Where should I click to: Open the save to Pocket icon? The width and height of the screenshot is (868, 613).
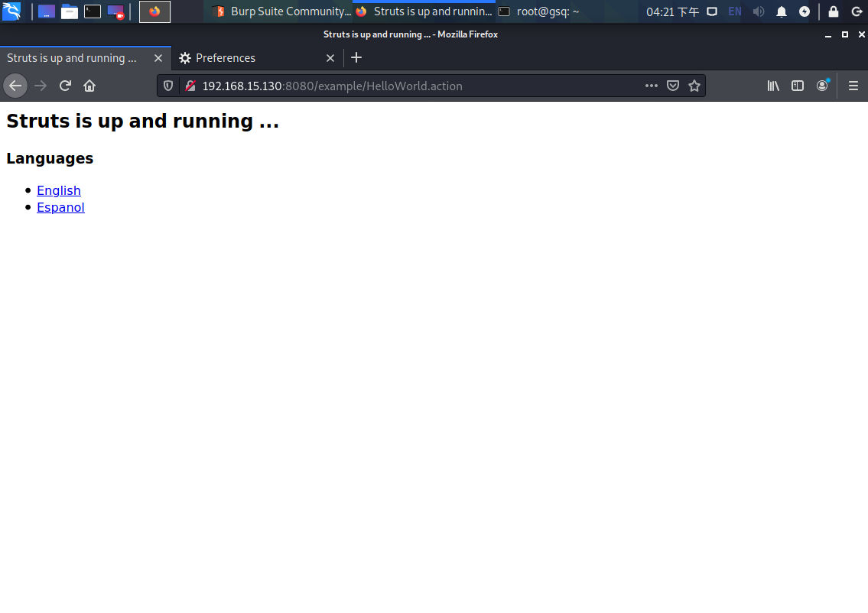click(x=672, y=86)
